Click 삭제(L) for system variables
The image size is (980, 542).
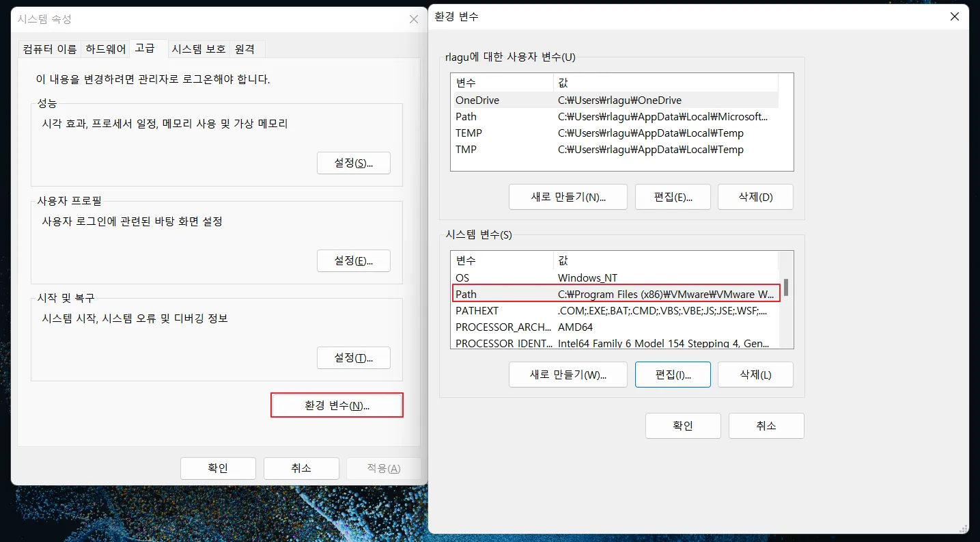point(755,375)
